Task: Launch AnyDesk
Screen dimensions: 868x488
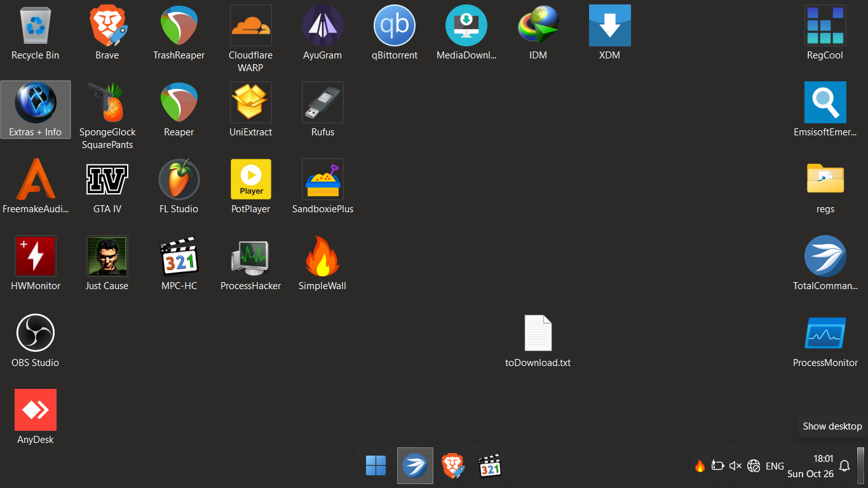Action: coord(35,410)
